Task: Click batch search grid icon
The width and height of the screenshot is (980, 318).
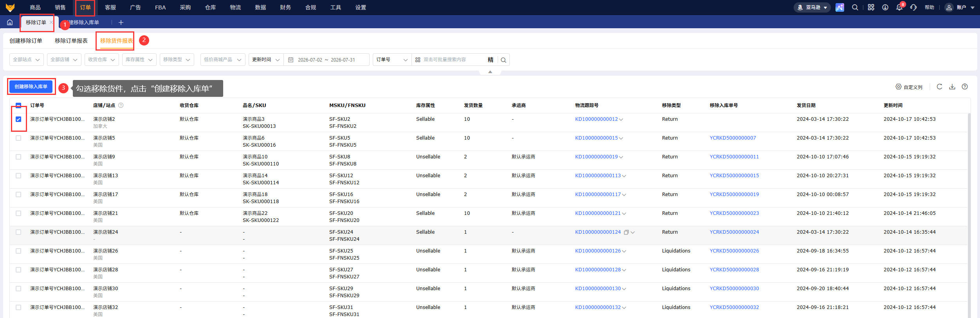Action: click(x=418, y=60)
